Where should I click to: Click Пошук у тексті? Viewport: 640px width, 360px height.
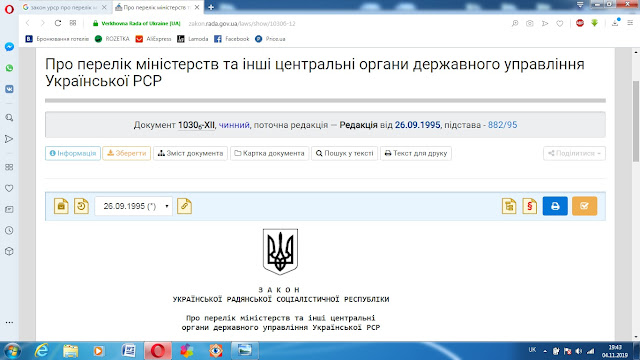tap(344, 153)
